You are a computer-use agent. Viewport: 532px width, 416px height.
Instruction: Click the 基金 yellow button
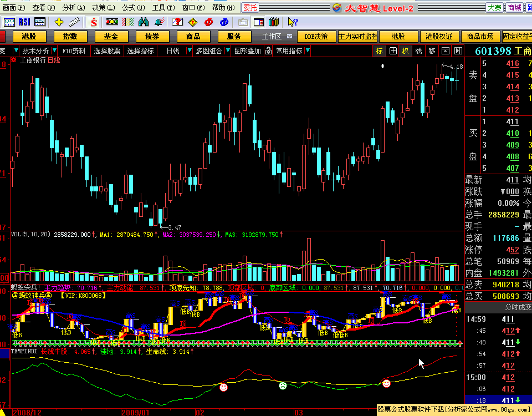tap(111, 37)
